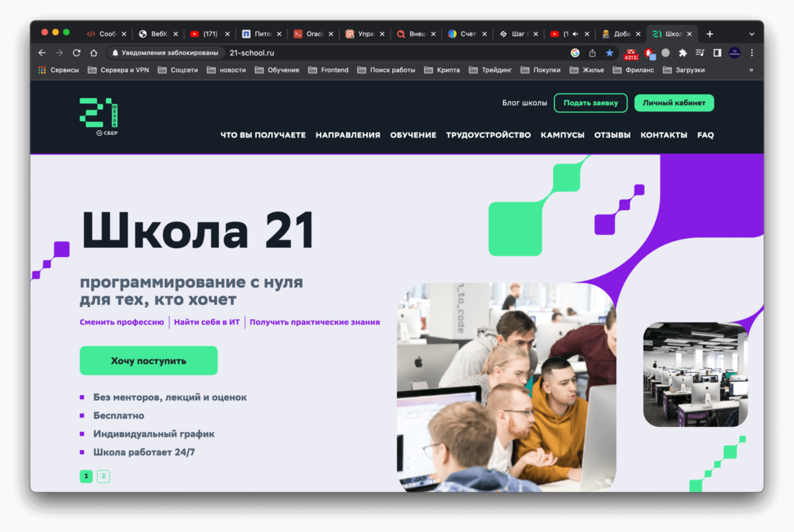Open the ТРУДОУСТРОЙСТВО menu item
This screenshot has height=532, width=794.
488,135
